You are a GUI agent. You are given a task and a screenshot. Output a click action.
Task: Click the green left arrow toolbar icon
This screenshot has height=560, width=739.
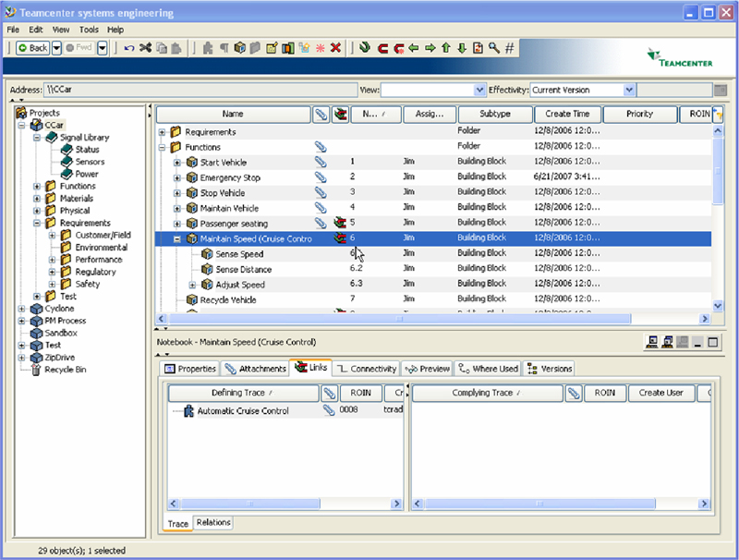[x=414, y=48]
